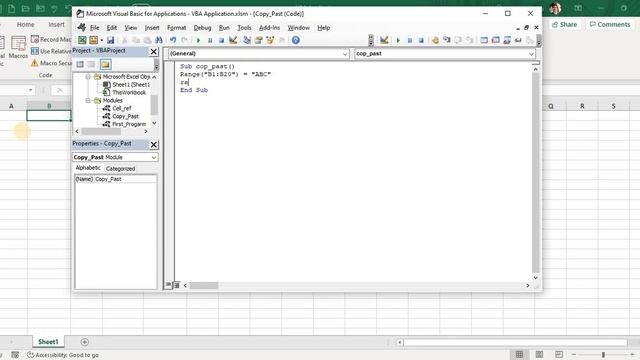Click the Find binoculars icon

[x=158, y=40]
